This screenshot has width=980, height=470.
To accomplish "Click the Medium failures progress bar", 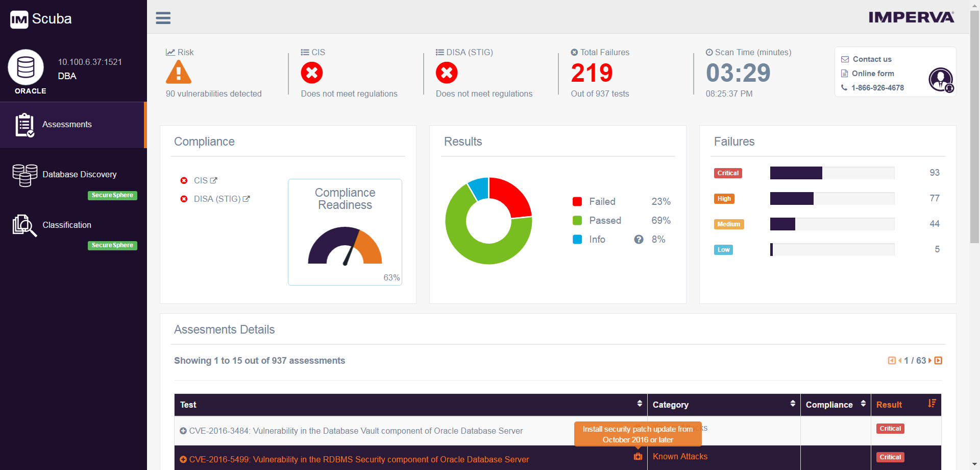I will 832,224.
